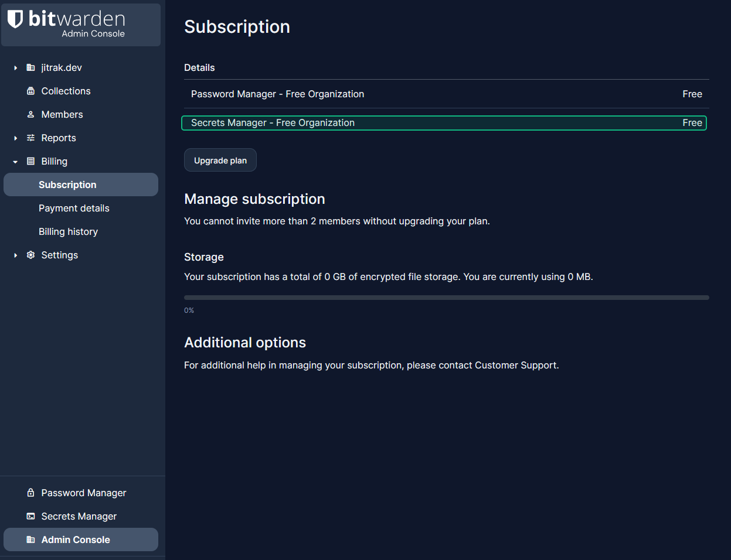
Task: Select the Billing menu item
Action: point(55,162)
